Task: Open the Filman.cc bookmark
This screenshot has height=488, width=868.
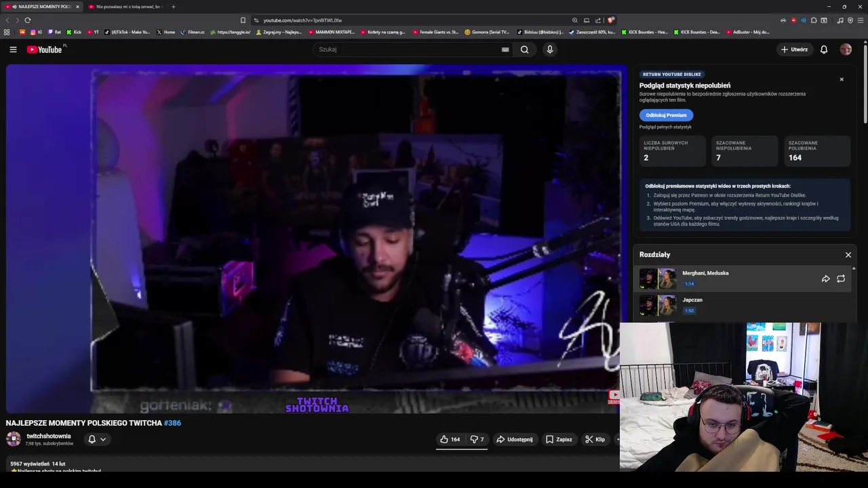Action: click(193, 32)
